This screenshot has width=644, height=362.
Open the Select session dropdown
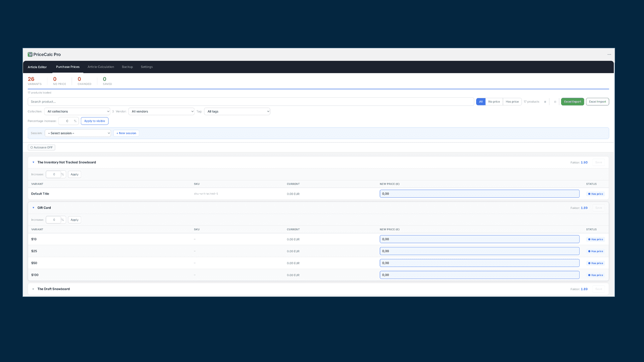[x=78, y=133]
